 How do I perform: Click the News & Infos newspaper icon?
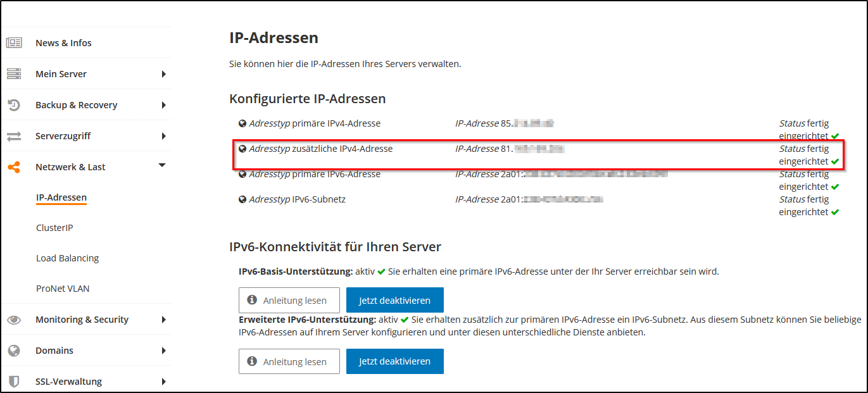point(13,42)
